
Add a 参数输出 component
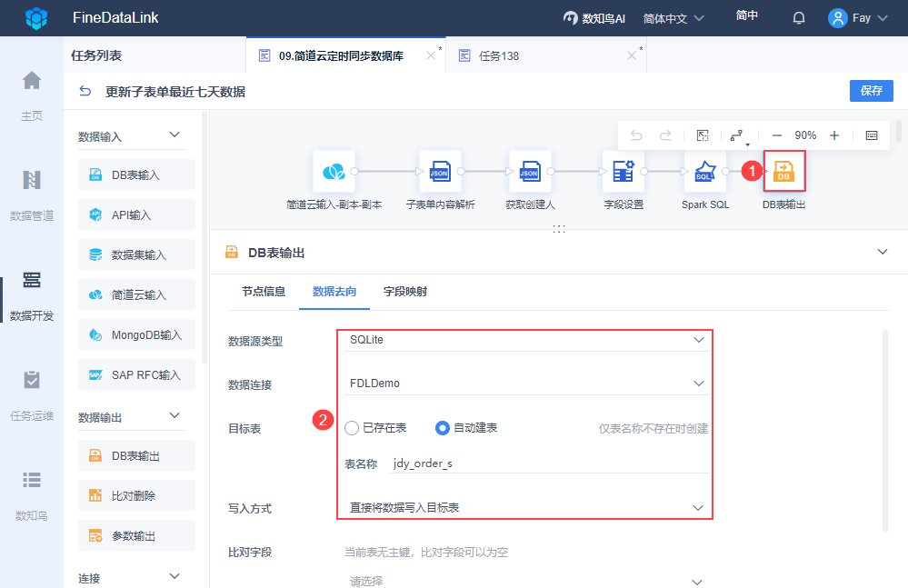[136, 535]
